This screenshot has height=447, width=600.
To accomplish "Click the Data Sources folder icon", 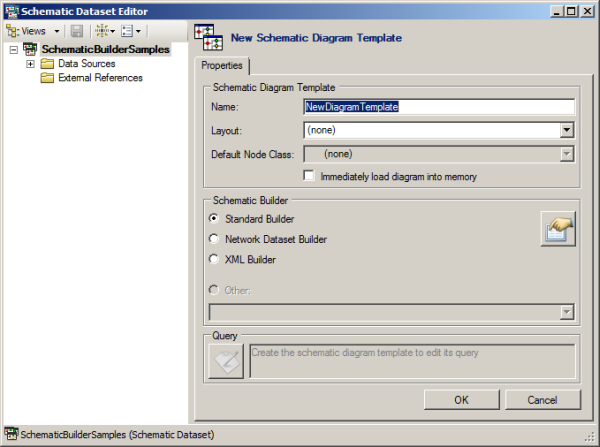I will pyautogui.click(x=47, y=64).
